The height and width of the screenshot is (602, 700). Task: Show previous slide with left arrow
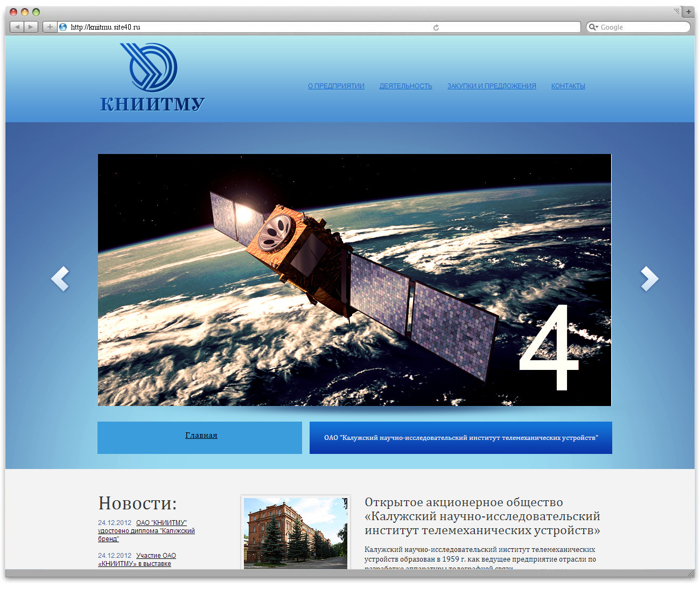60,279
